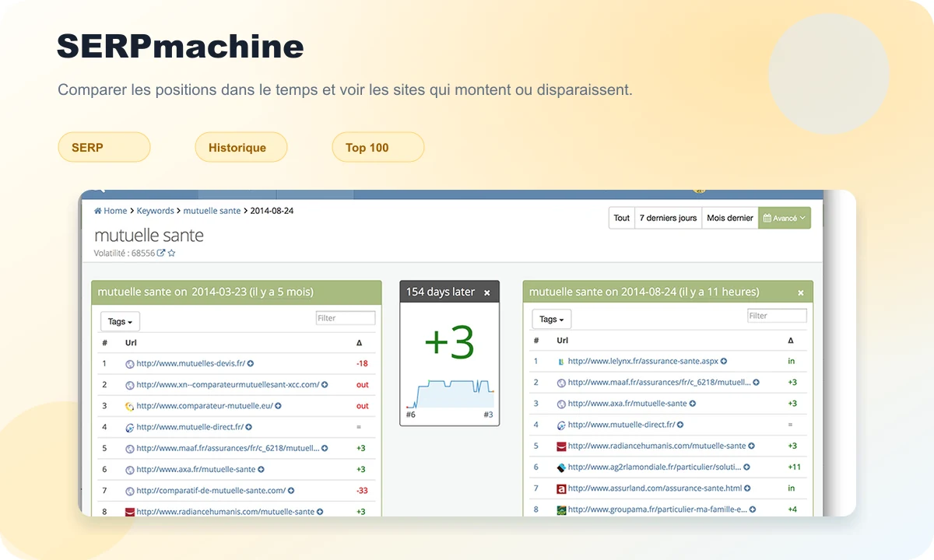
Task: Select the Mois dernier range
Action: point(730,218)
